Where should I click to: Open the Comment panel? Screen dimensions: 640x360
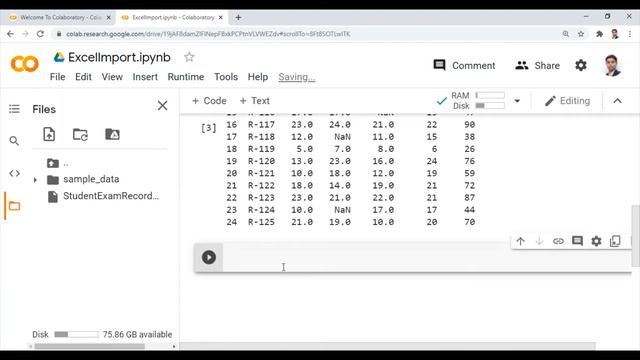(464, 65)
